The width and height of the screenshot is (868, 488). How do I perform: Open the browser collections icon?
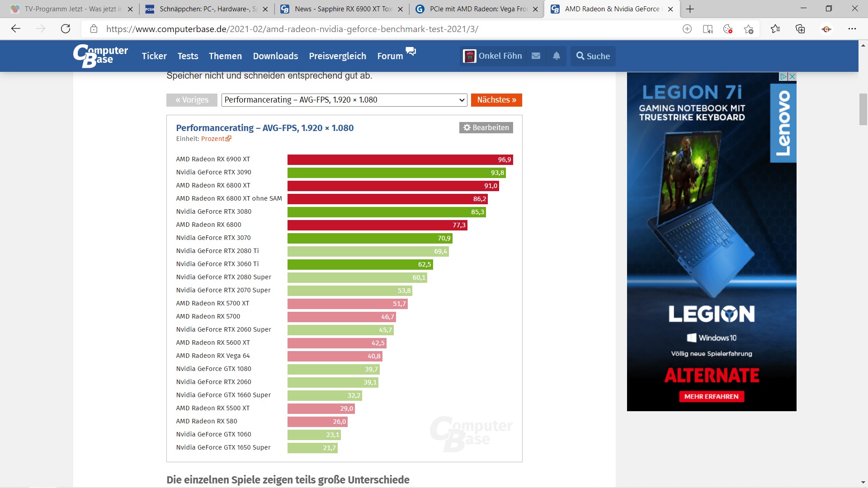pyautogui.click(x=800, y=29)
